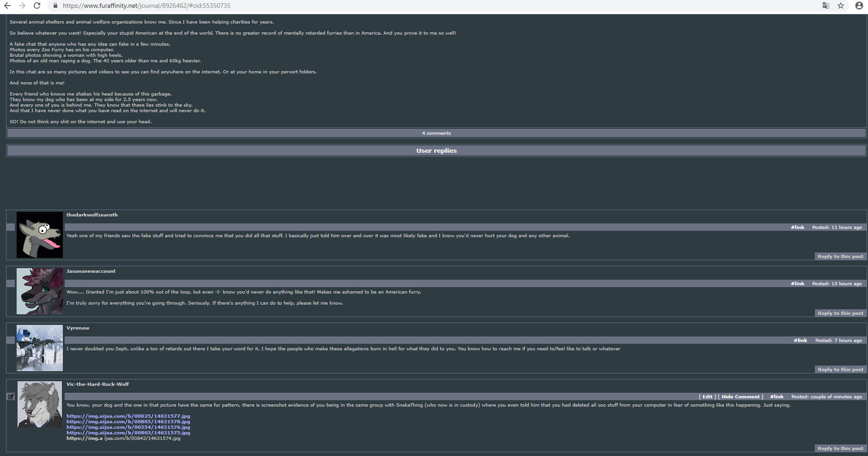Viewport: 868px width, 456px height.
Task: Click the 14631574.jpg URL text
Action: click(x=123, y=438)
